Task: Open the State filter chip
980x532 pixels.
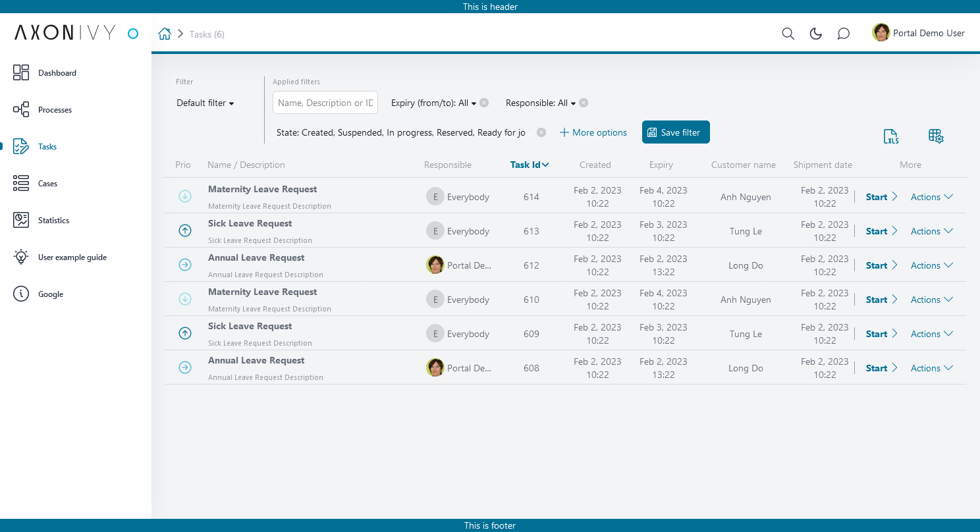Action: [401, 132]
